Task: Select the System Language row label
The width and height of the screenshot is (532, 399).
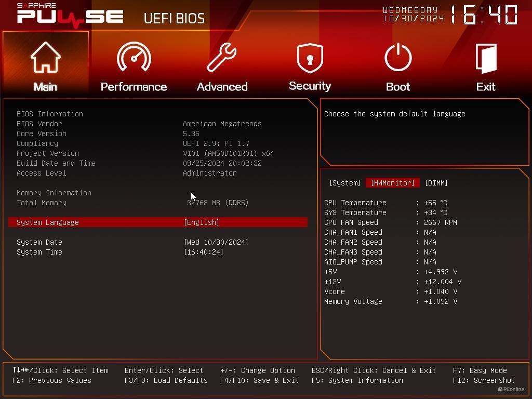Action: pos(48,222)
